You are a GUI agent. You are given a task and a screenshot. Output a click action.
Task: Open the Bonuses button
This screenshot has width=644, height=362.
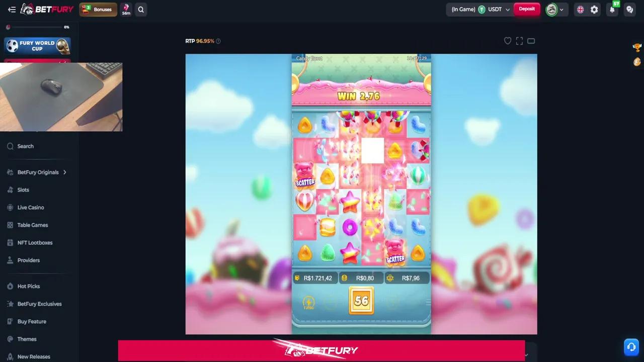coord(98,10)
